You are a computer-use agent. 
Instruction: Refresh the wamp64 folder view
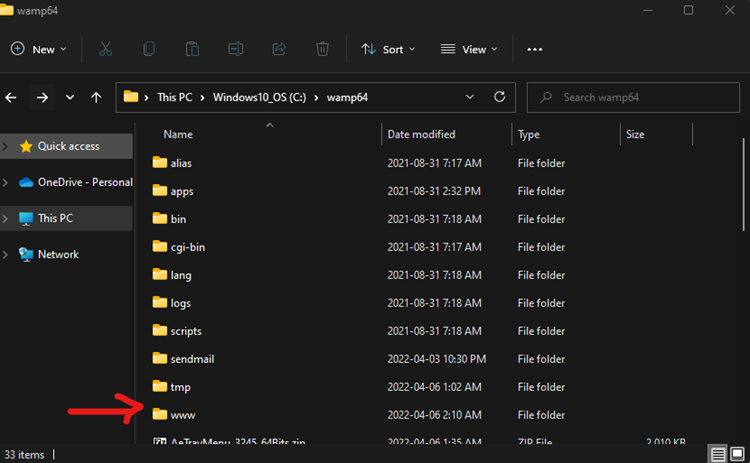(499, 97)
